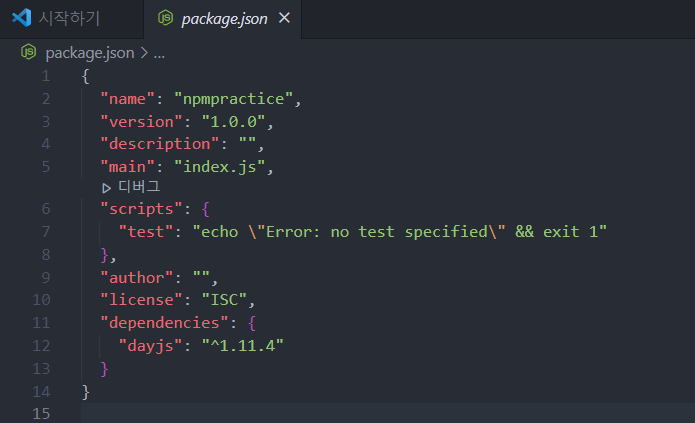695x423 pixels.
Task: Click the "index.js" value
Action: 219,167
